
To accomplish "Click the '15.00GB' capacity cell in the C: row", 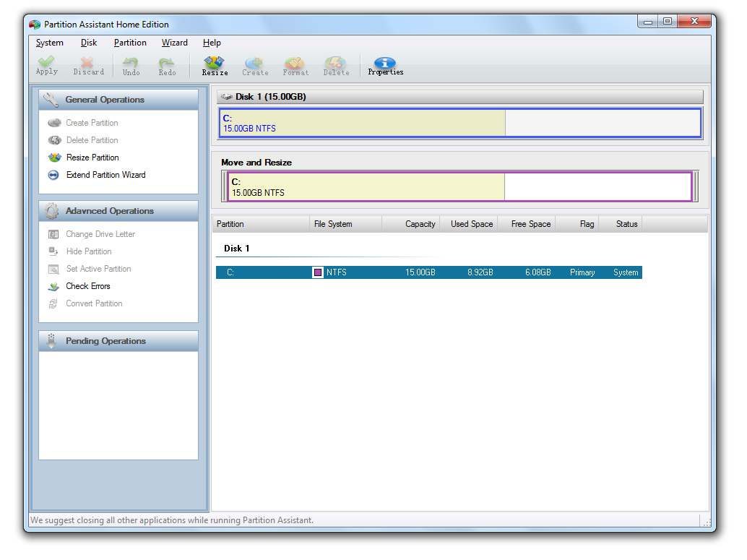I will pyautogui.click(x=420, y=272).
